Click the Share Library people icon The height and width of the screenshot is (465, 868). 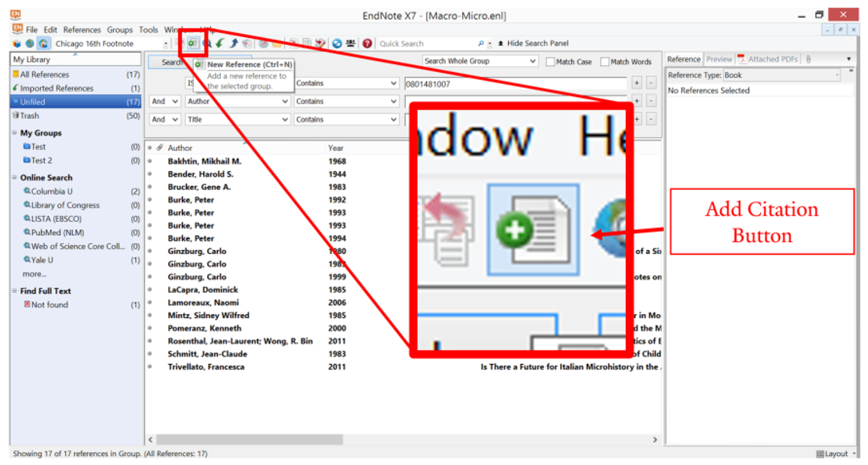tap(350, 44)
